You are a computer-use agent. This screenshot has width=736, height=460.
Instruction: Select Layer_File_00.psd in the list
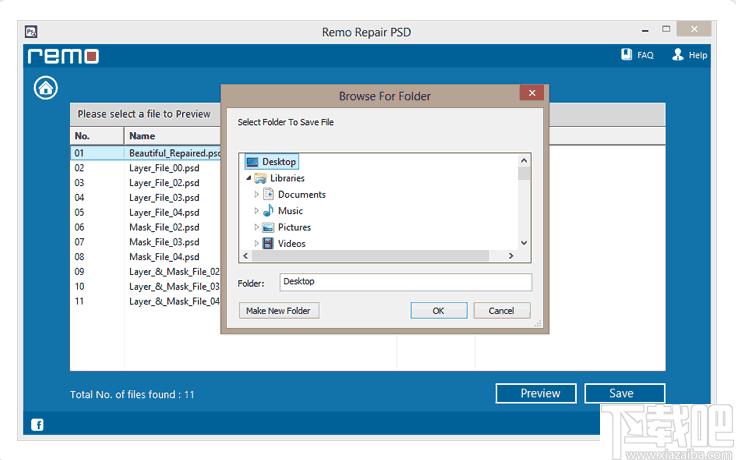tap(164, 168)
